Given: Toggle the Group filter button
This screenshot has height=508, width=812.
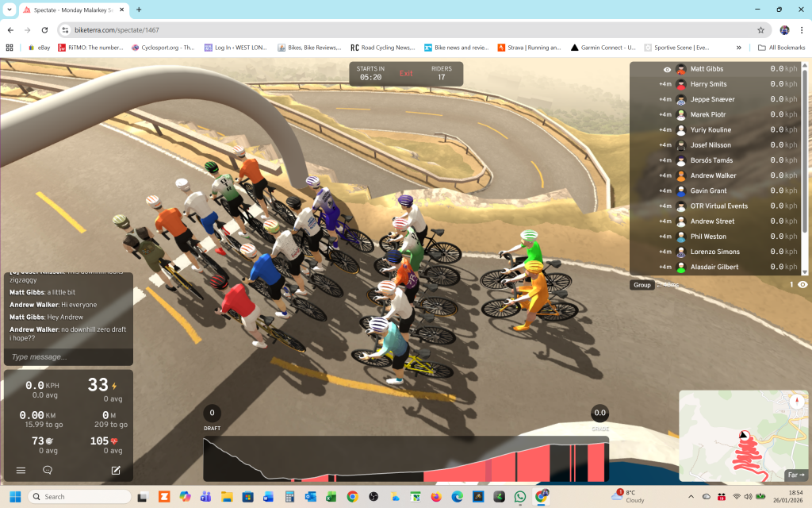Looking at the screenshot, I should [642, 284].
